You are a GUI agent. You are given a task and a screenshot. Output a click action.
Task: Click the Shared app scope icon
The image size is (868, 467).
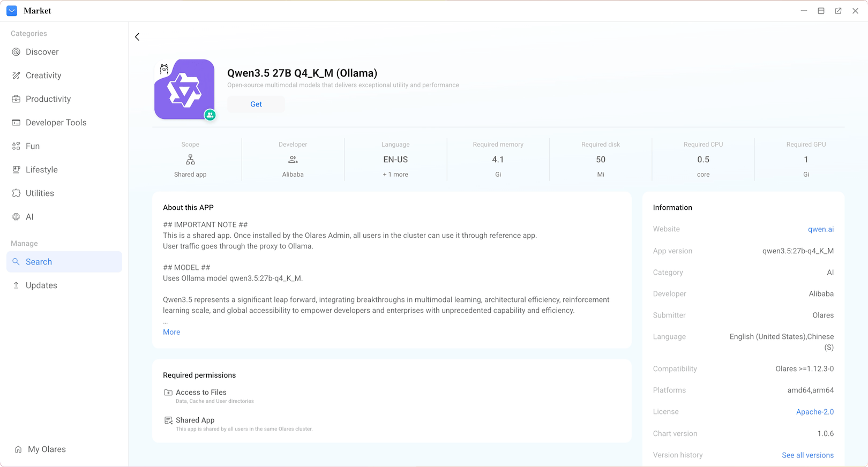click(190, 160)
